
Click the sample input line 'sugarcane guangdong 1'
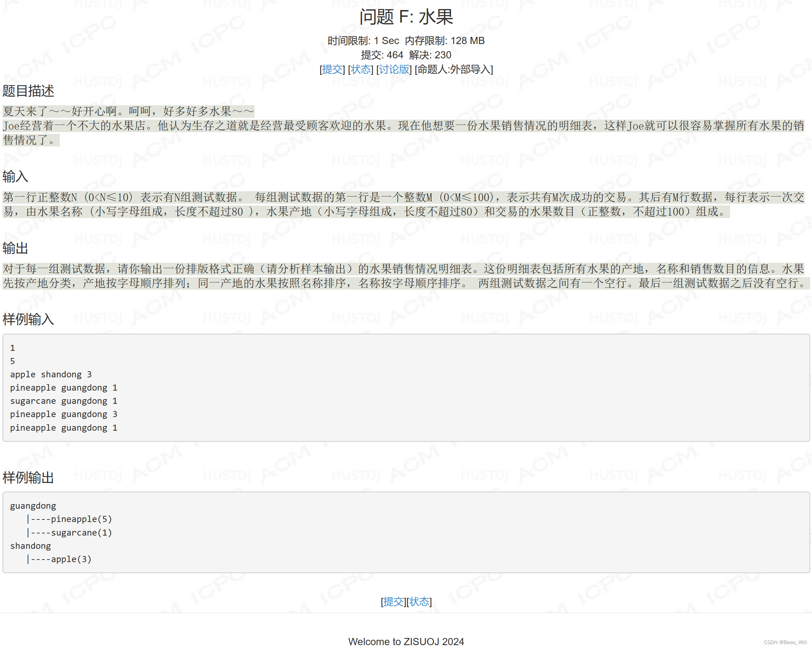(64, 401)
